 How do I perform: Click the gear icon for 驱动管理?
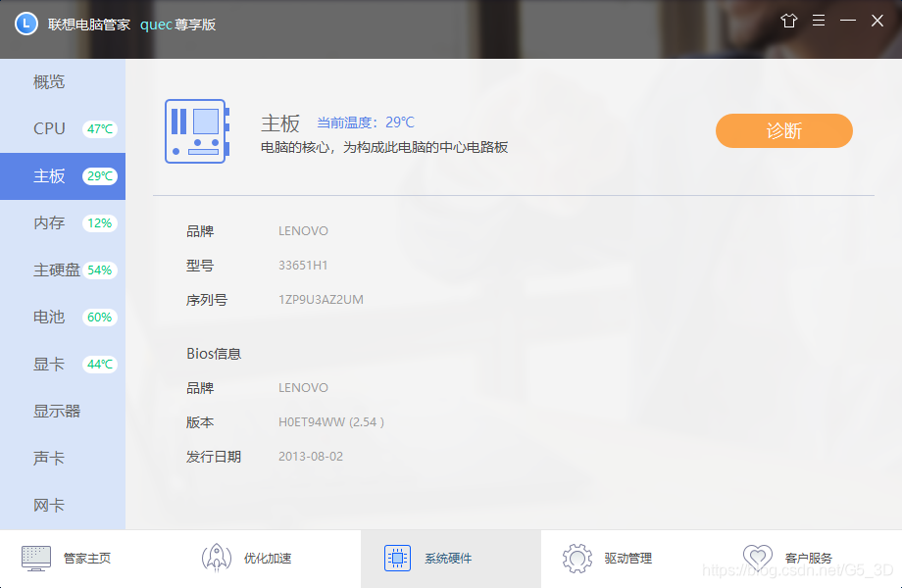tap(576, 559)
